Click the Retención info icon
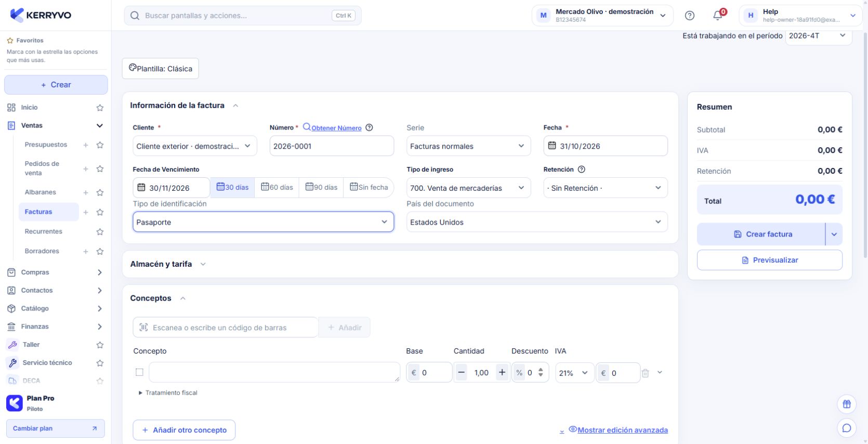The width and height of the screenshot is (868, 444). (582, 169)
